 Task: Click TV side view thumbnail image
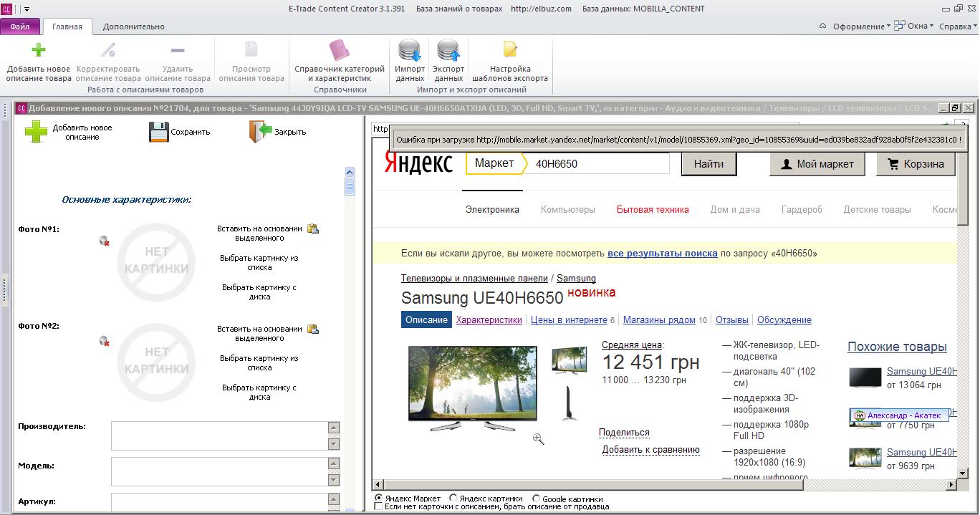(569, 403)
